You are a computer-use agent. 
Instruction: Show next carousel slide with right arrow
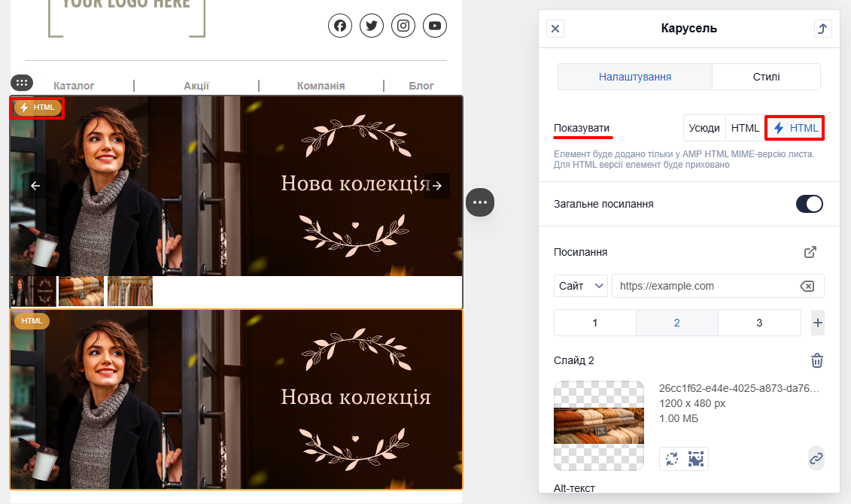pyautogui.click(x=437, y=186)
